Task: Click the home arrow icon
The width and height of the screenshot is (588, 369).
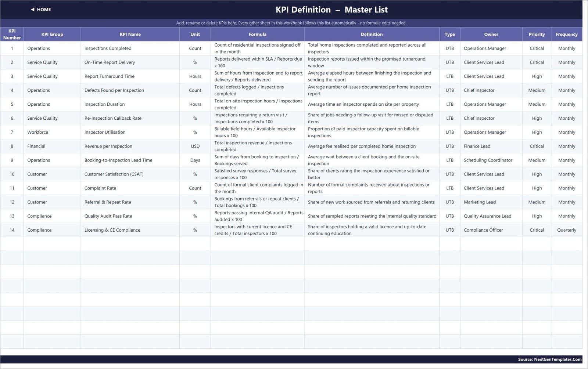Action: coord(33,10)
